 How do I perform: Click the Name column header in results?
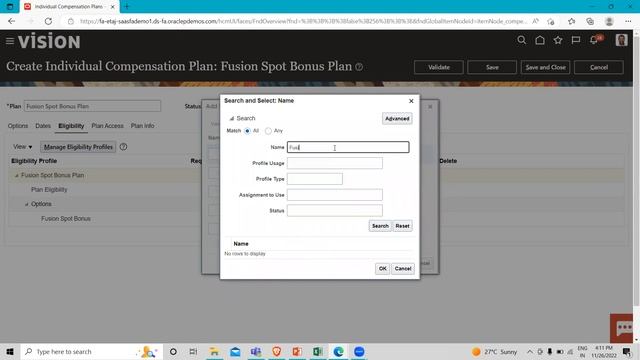pyautogui.click(x=241, y=244)
